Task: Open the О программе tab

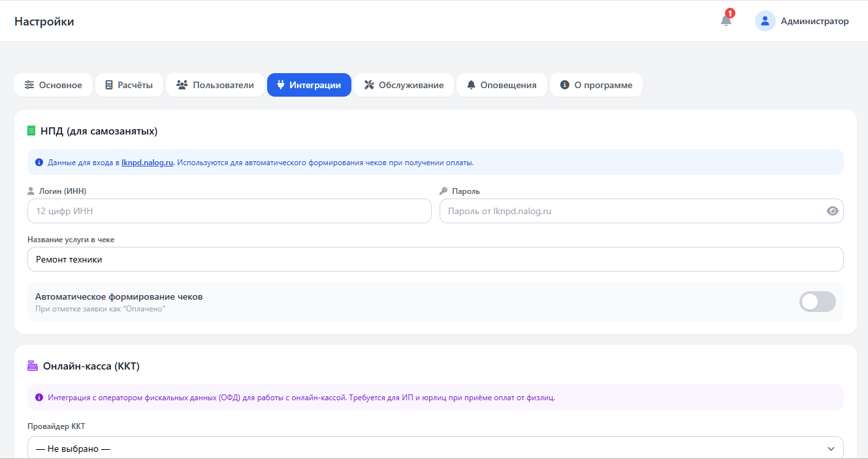Action: coord(596,85)
